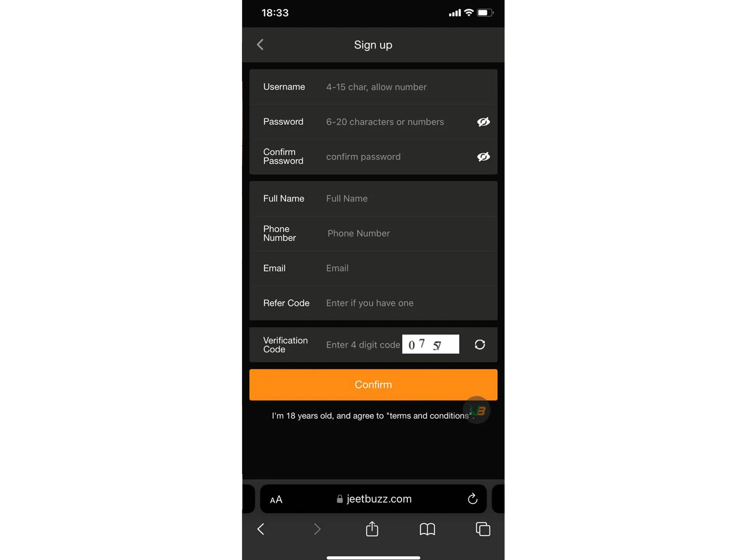
Task: Click the AA text size icon in browser
Action: (276, 499)
